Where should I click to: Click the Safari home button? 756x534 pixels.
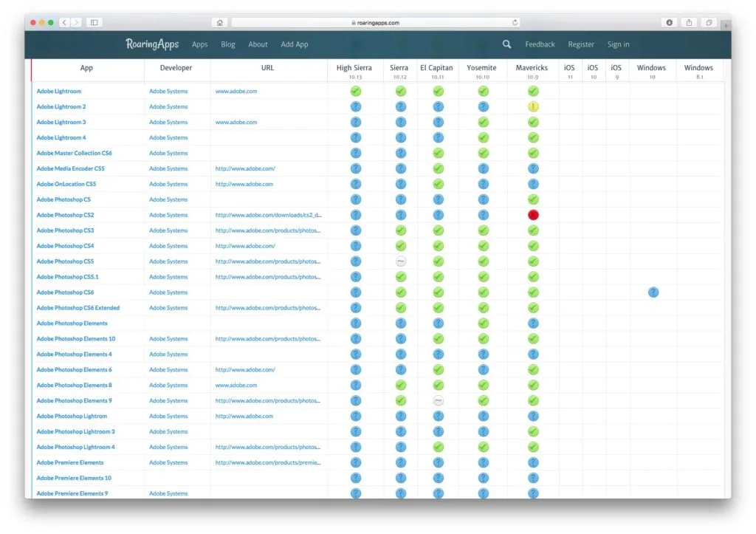tap(220, 23)
